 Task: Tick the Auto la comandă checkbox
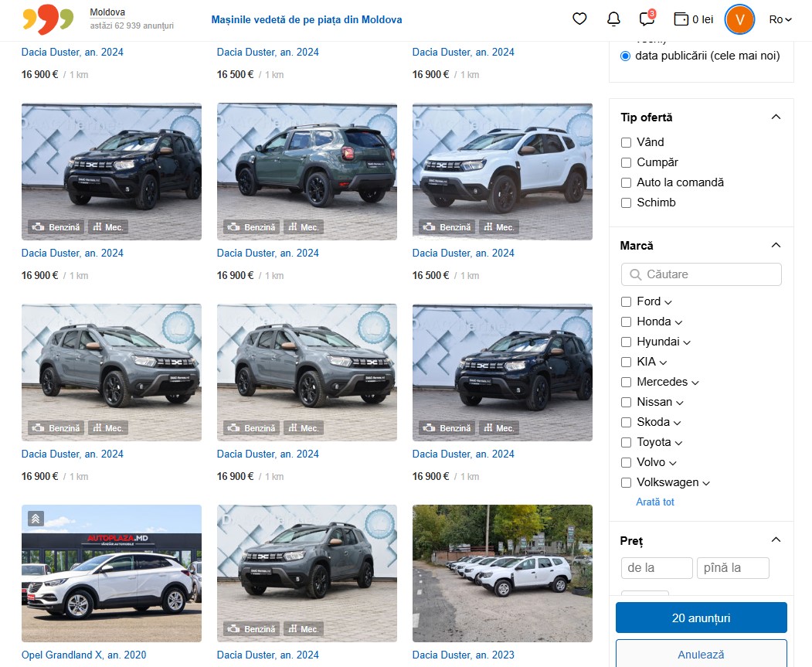click(x=627, y=182)
